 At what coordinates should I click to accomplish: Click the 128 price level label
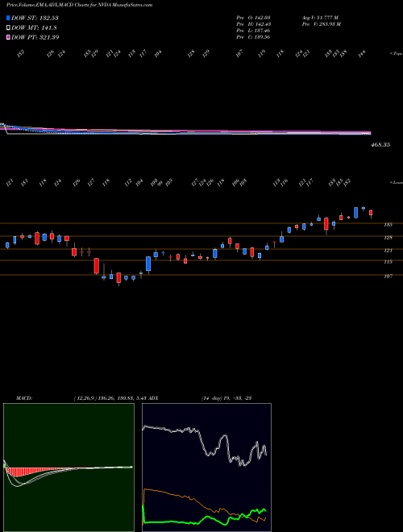(388, 238)
